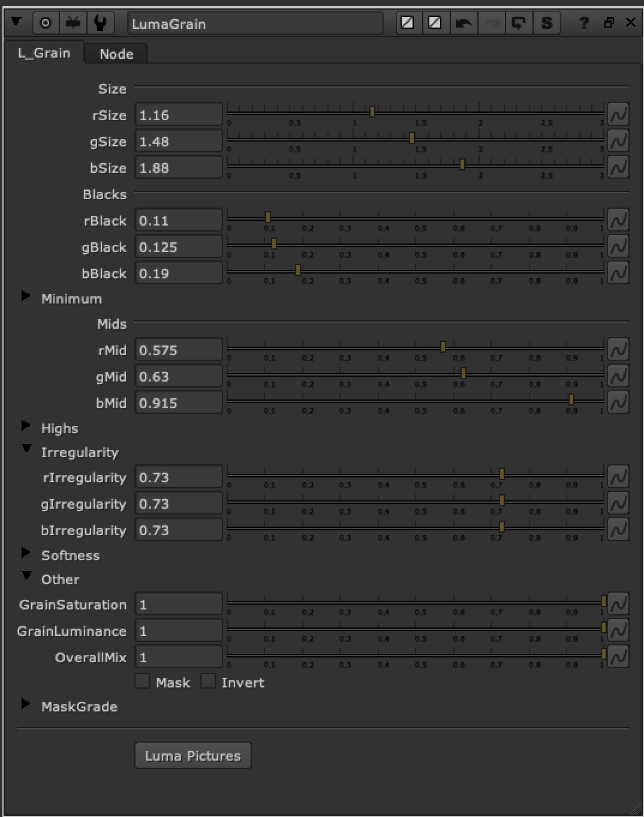
Task: Click the revert knobs curved-arrow icon
Action: click(x=519, y=23)
